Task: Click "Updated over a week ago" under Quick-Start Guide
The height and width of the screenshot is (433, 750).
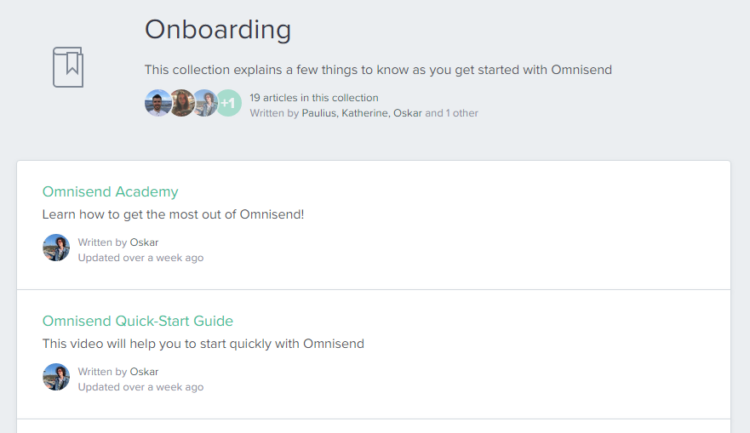Action: (x=141, y=387)
